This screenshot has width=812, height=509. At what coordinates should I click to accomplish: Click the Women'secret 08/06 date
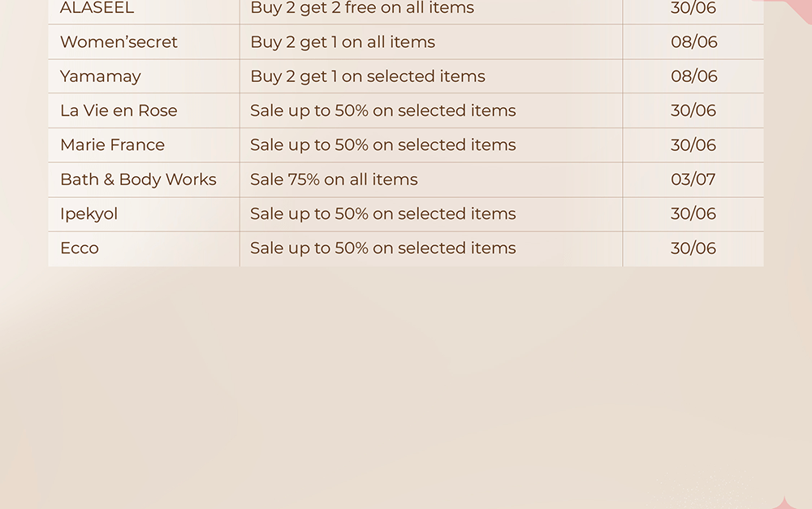tap(694, 42)
